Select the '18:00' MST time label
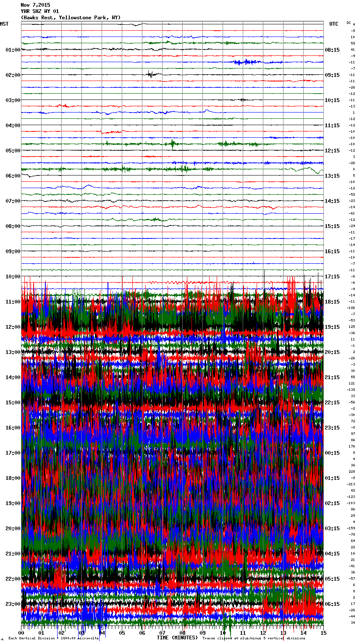 [13, 478]
